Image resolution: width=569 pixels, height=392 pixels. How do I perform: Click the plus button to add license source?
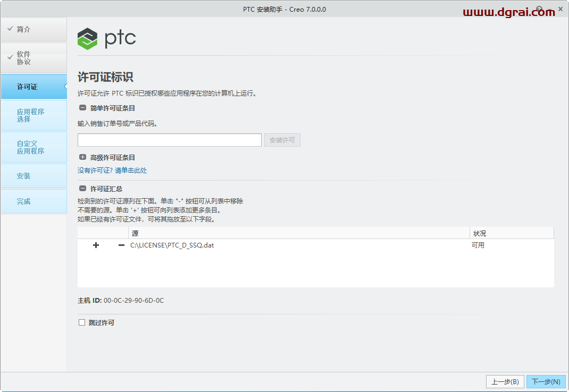coord(96,245)
